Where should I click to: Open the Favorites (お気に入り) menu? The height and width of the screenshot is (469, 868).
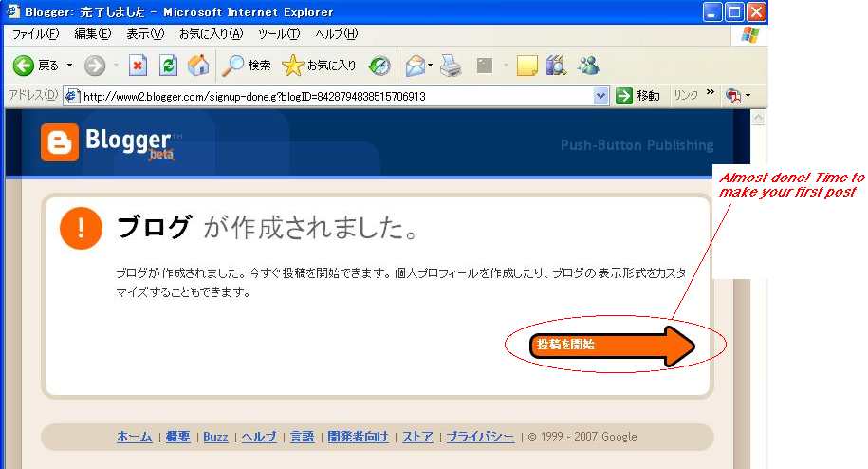pos(212,34)
